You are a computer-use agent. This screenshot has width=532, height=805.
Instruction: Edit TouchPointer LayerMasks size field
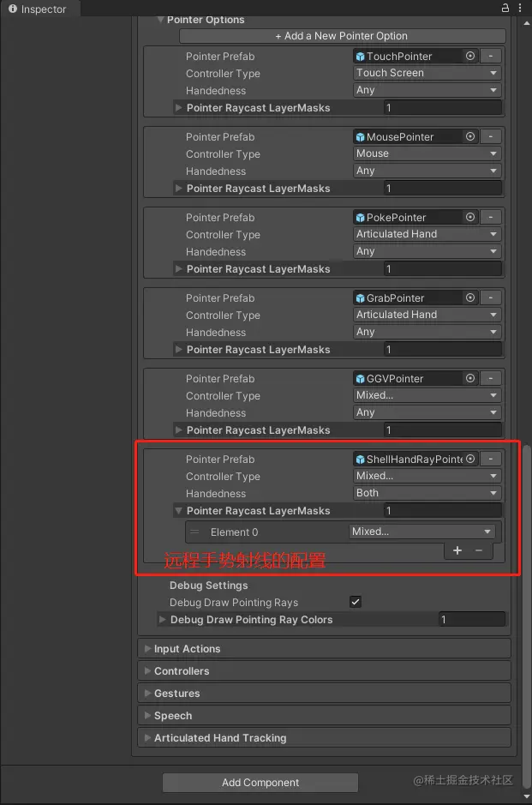442,107
